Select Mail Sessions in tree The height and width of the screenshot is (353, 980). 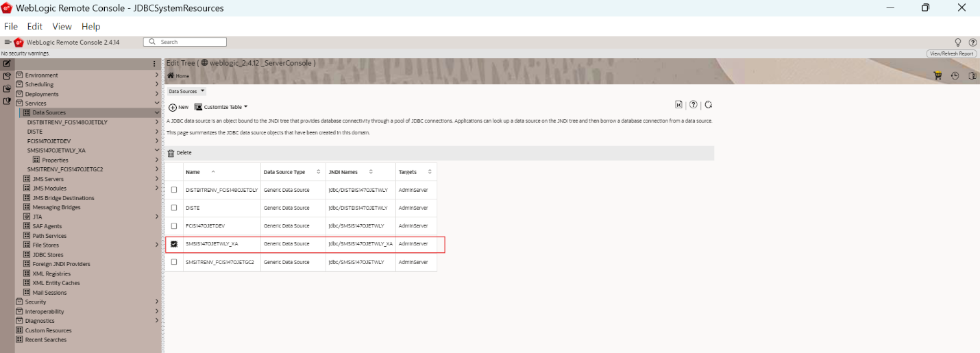tap(51, 292)
